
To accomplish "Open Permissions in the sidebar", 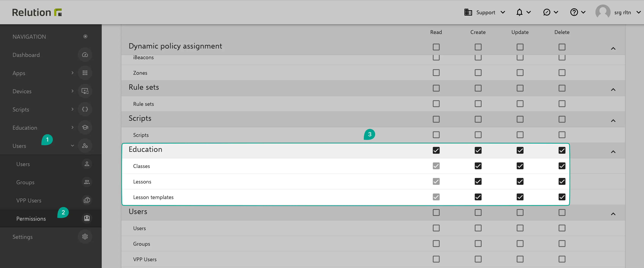I will pos(31,219).
